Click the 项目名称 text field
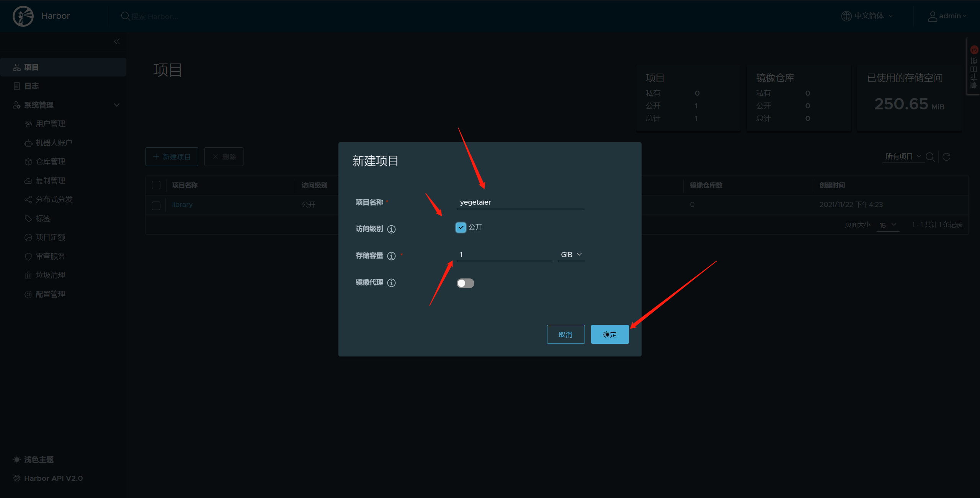This screenshot has height=498, width=980. [520, 202]
